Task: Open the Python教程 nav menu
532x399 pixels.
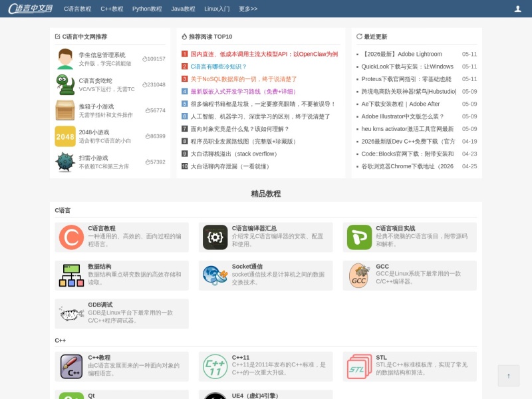Action: click(x=147, y=9)
